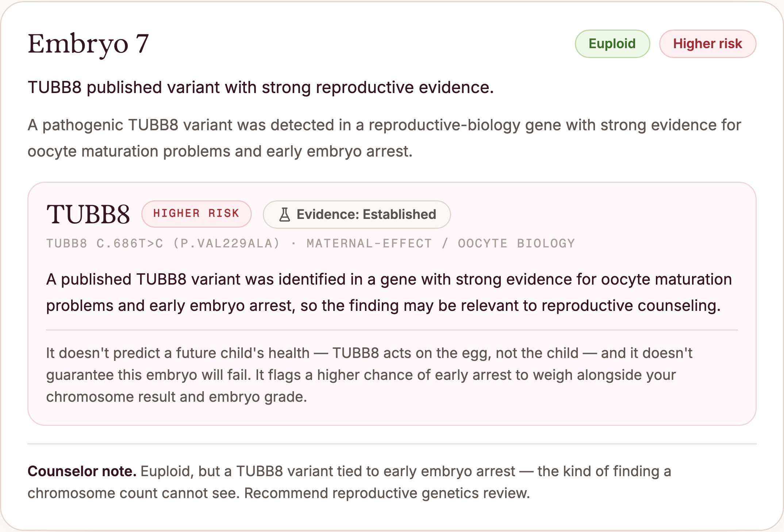This screenshot has width=784, height=532.
Task: Click the flask icon in the Evidence badge
Action: point(285,215)
